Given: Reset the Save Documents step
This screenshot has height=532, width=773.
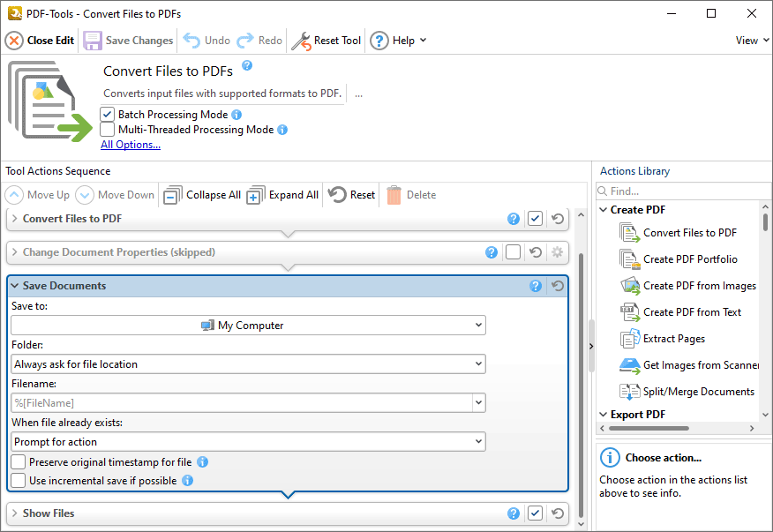Looking at the screenshot, I should pyautogui.click(x=558, y=286).
